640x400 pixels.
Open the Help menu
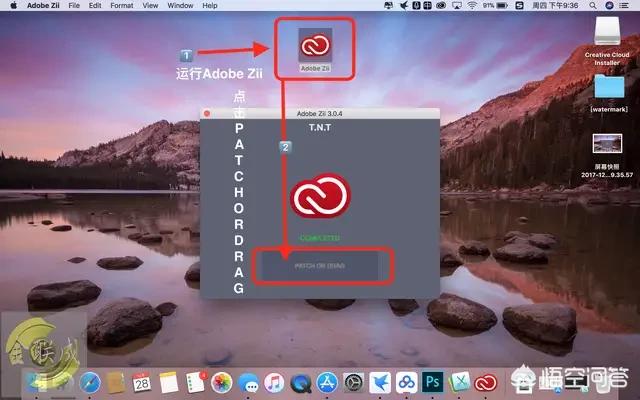coord(210,5)
